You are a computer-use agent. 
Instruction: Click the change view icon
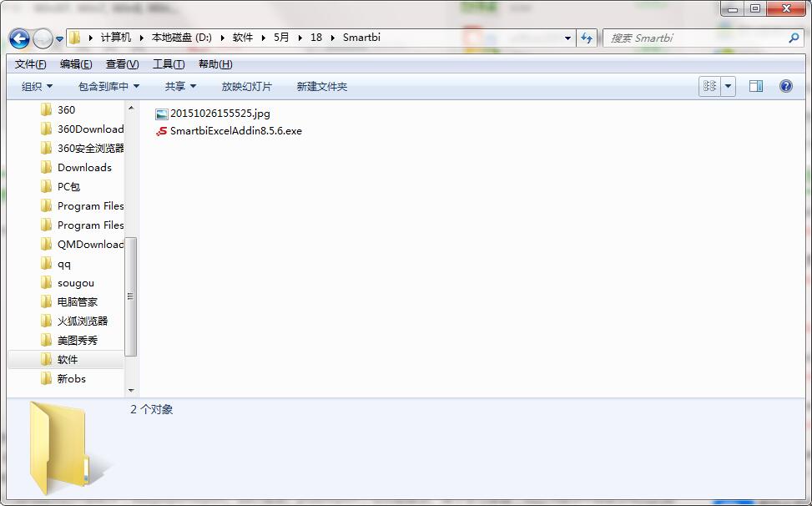pyautogui.click(x=710, y=86)
